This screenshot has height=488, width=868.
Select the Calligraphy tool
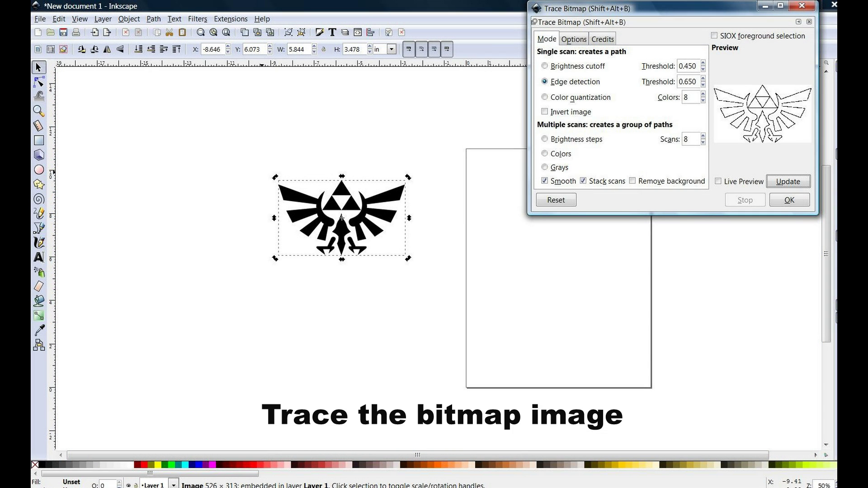[39, 243]
